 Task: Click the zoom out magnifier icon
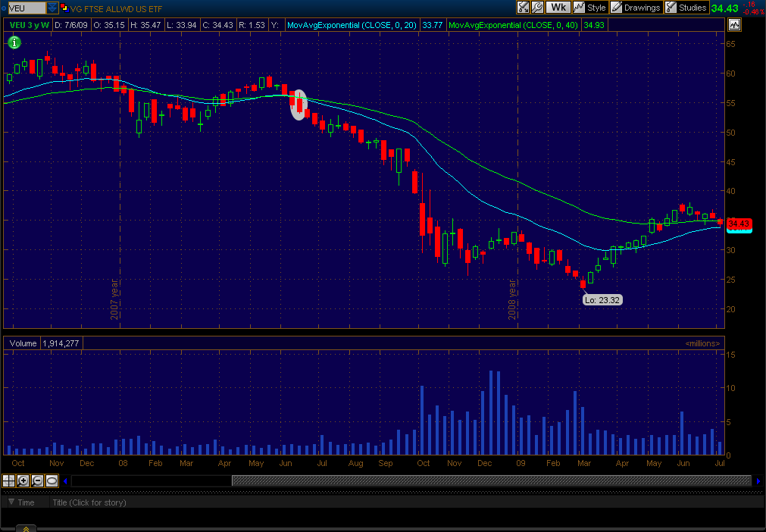37,480
